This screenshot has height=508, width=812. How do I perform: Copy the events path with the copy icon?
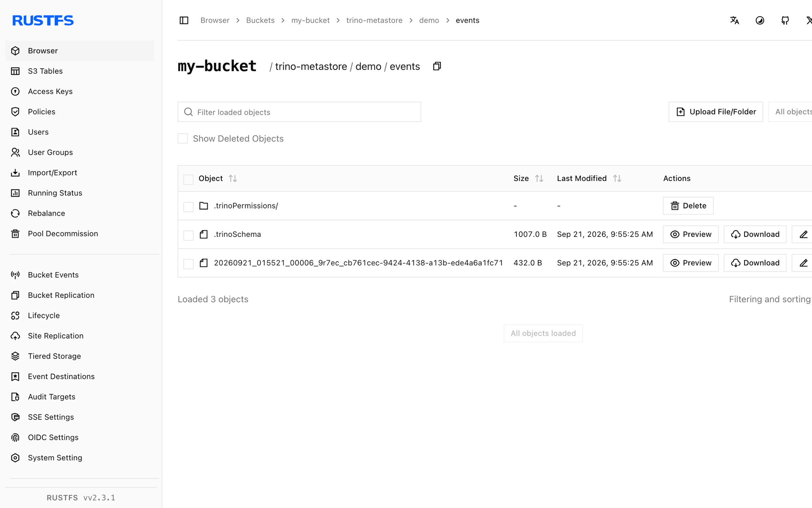437,66
